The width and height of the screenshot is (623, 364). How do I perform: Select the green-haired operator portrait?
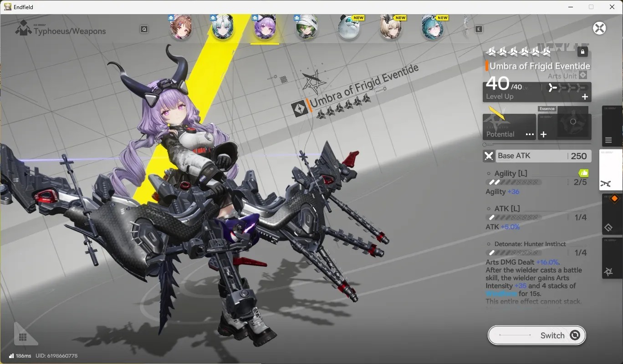point(306,28)
